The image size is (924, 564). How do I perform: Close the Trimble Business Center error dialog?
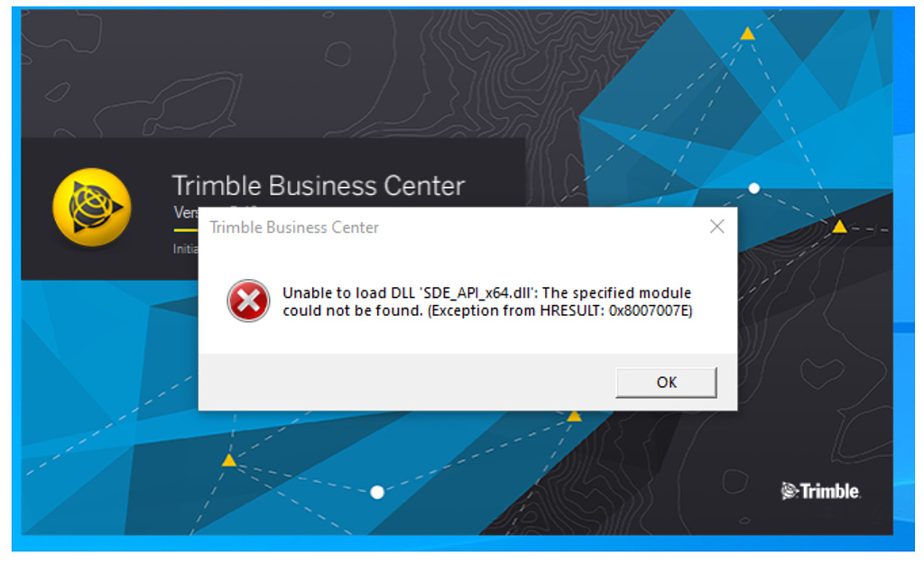click(x=716, y=227)
